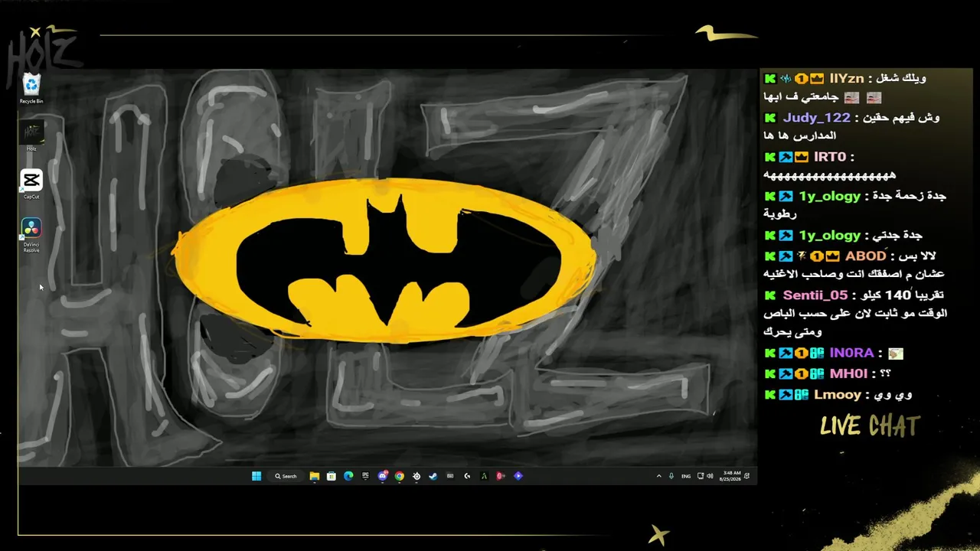
Task: Switch the ENG input language indicator
Action: (x=686, y=476)
